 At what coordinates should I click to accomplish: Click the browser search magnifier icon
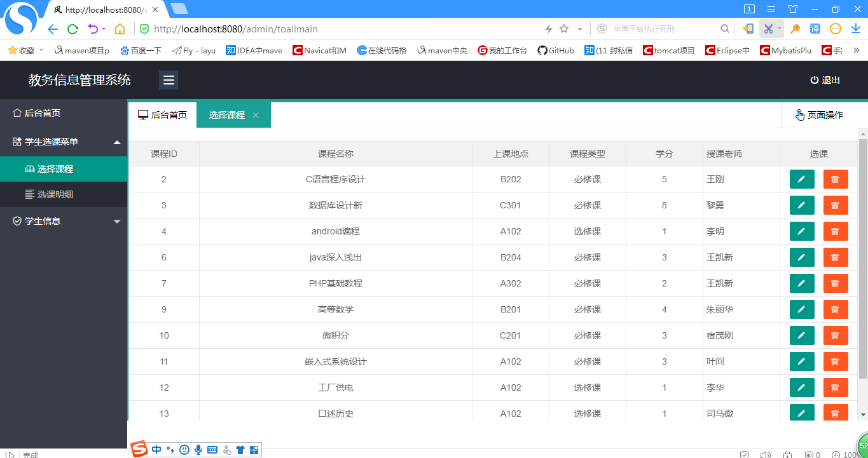click(x=724, y=29)
